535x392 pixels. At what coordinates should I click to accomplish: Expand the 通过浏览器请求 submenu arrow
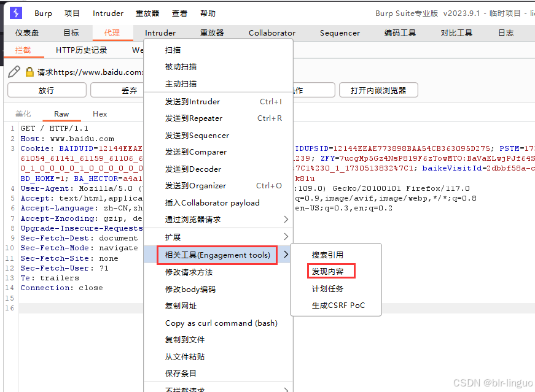[x=286, y=220]
